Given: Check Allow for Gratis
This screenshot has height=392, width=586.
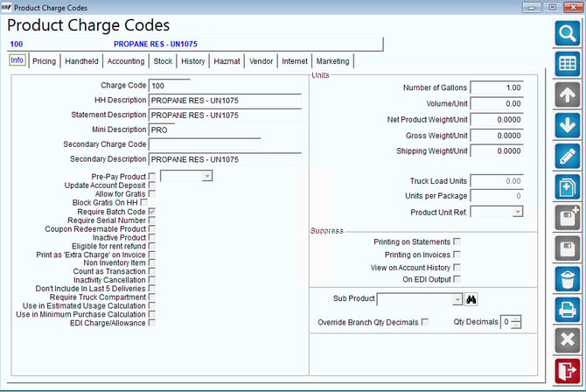Looking at the screenshot, I should [152, 193].
